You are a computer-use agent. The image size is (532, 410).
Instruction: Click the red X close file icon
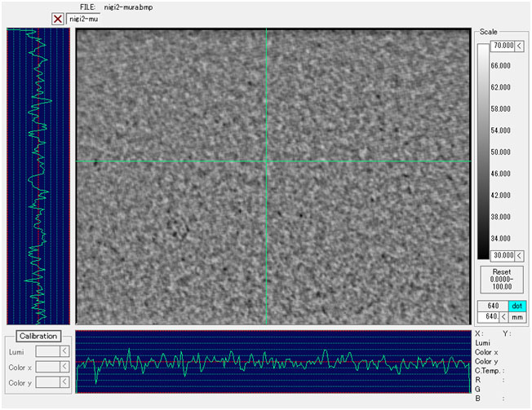coord(57,19)
